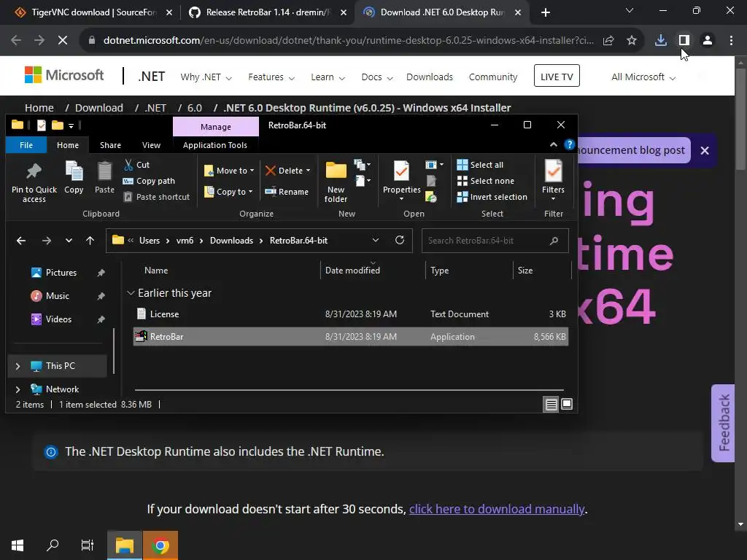Screen dimensions: 747x560
Task: Open the File ribbon tab
Action: click(x=26, y=145)
